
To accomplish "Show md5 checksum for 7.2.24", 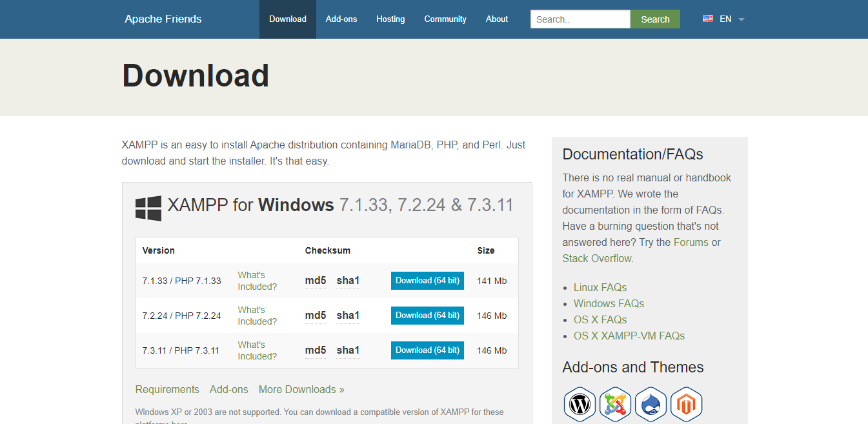I will (x=316, y=316).
